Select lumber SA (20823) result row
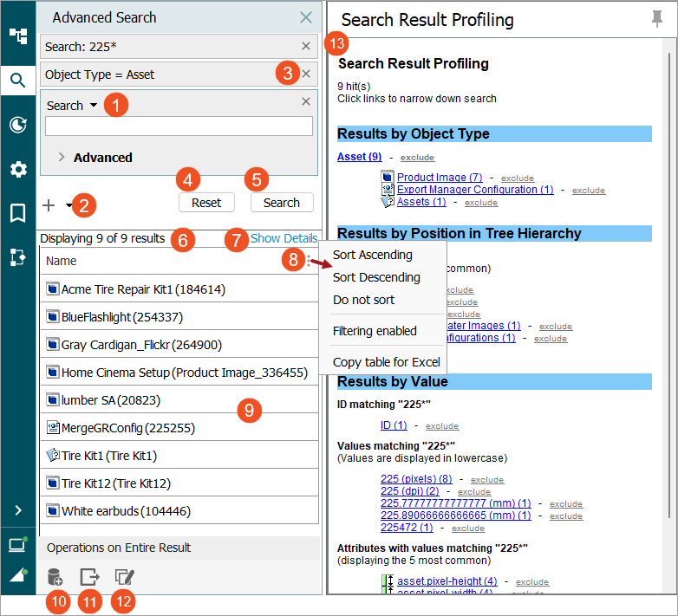This screenshot has height=616, width=678. coord(179,399)
